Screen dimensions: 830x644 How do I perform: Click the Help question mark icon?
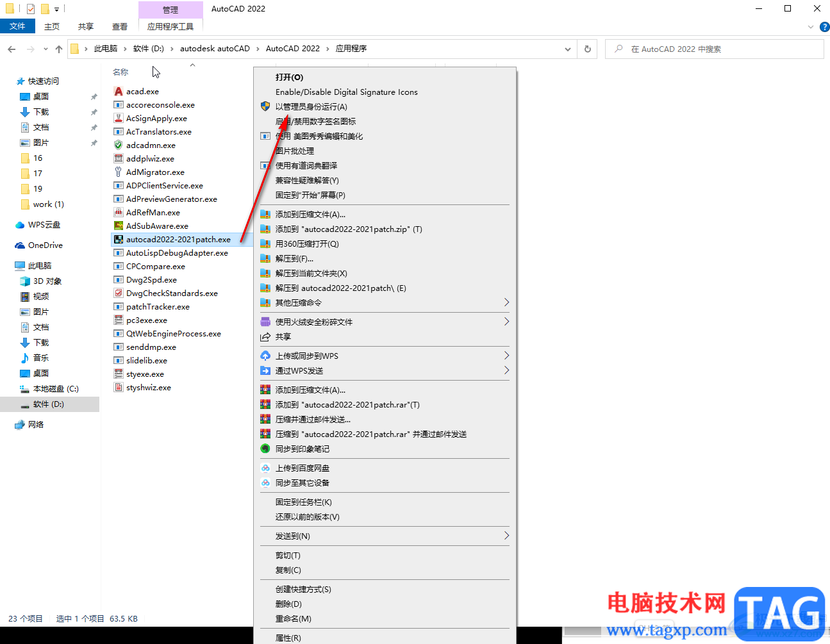pos(824,27)
